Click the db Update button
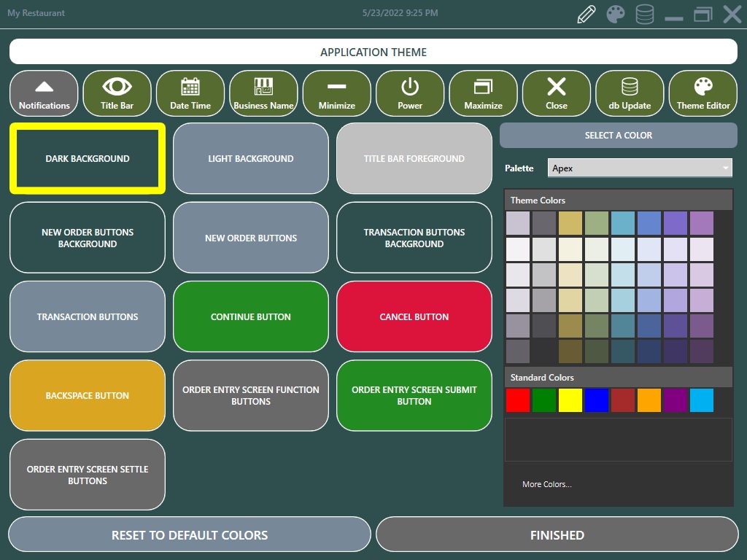 point(630,94)
